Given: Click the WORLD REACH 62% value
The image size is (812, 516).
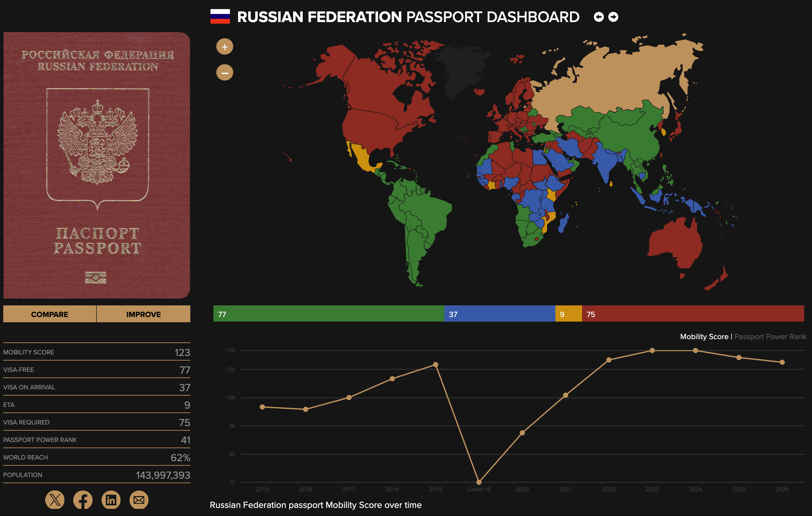Looking at the screenshot, I should 180,457.
